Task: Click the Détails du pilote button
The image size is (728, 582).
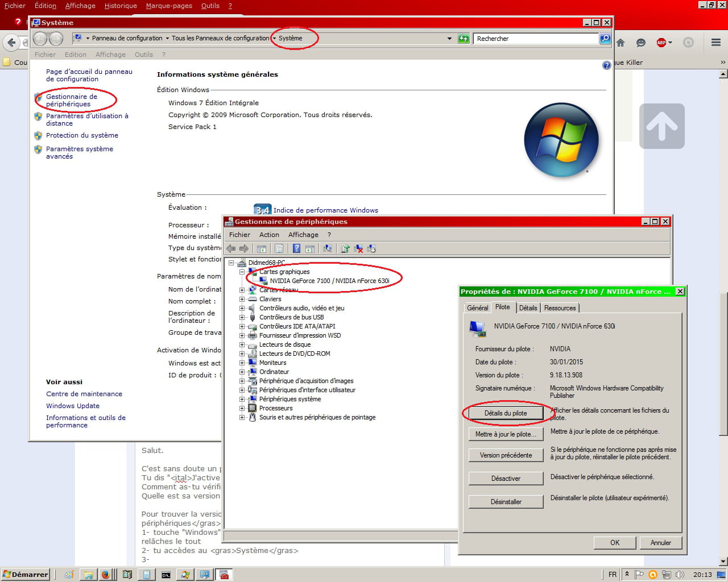Action: pos(506,413)
